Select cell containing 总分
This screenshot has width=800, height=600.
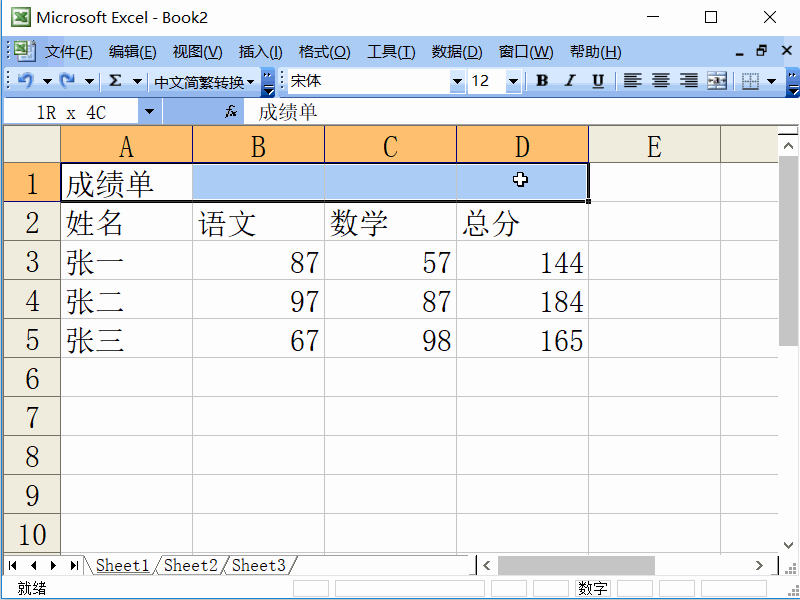coord(522,222)
